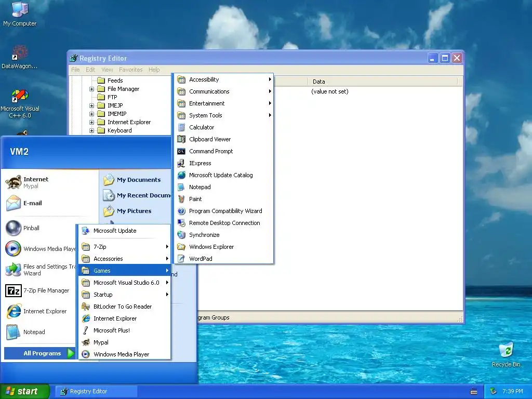Viewport: 532px width, 399px height.
Task: Open Notepad in Accessories submenu
Action: tap(224, 187)
